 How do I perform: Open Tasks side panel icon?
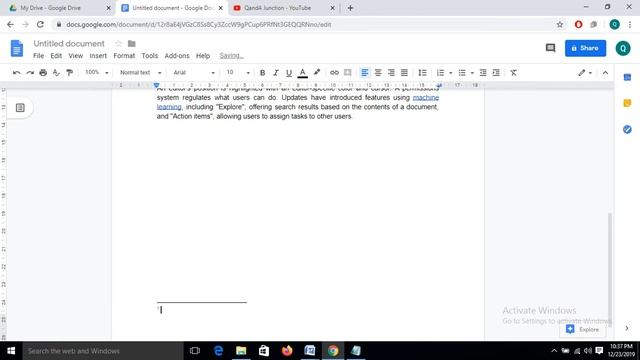[x=627, y=129]
